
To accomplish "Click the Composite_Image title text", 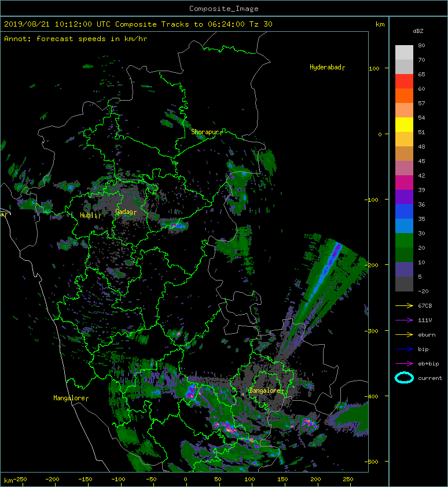I will 224,9.
